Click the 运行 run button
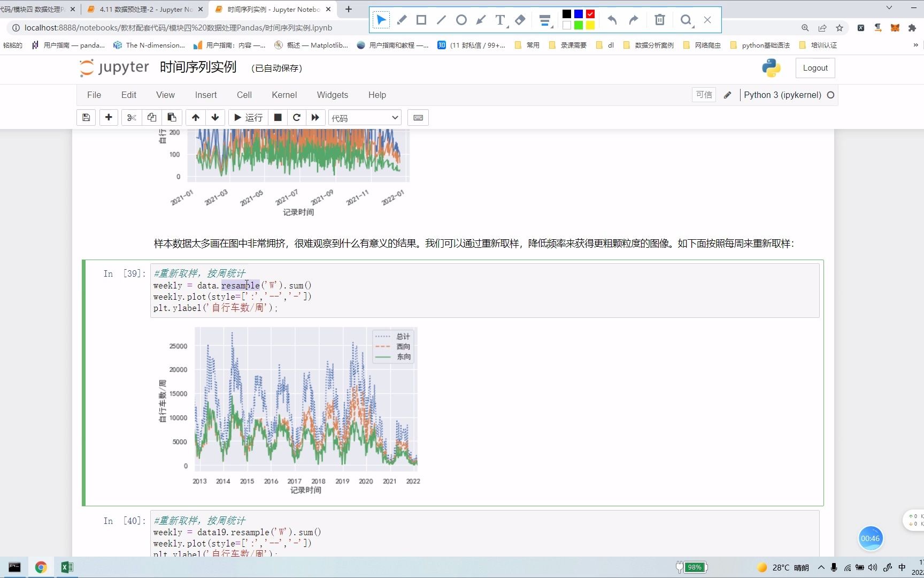924x578 pixels. click(248, 118)
